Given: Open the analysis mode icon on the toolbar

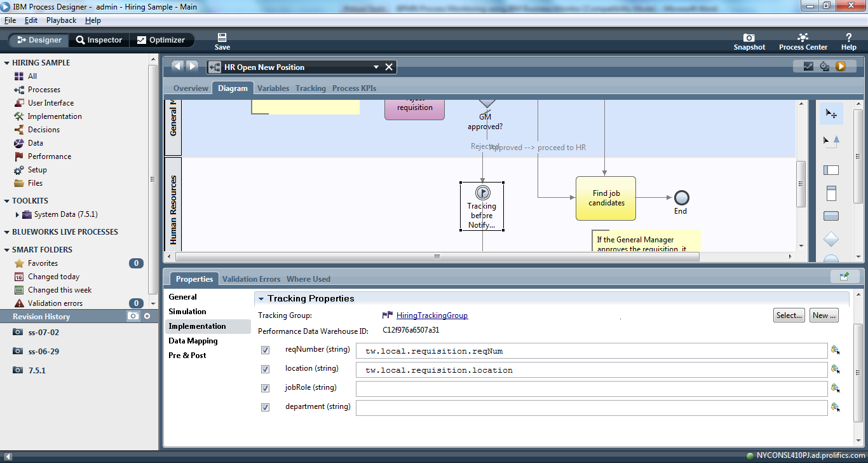Looking at the screenshot, I should (808, 66).
